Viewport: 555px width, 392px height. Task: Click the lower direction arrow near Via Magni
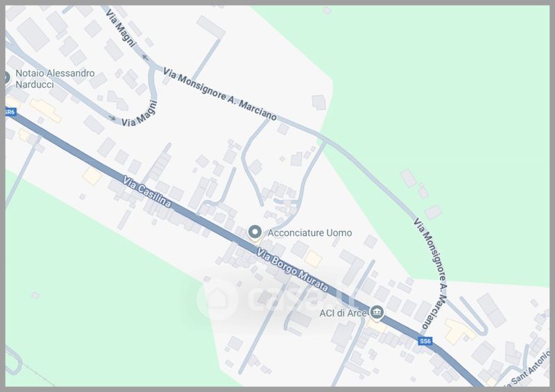[x=112, y=118]
